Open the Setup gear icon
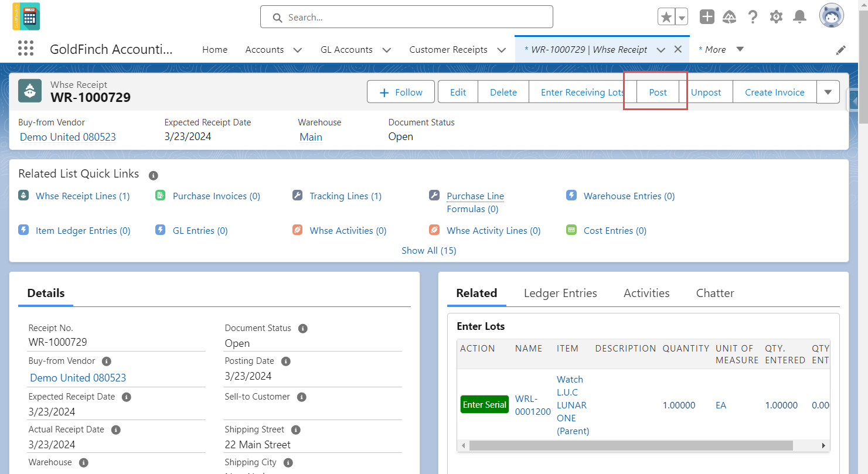The width and height of the screenshot is (868, 474). click(776, 17)
